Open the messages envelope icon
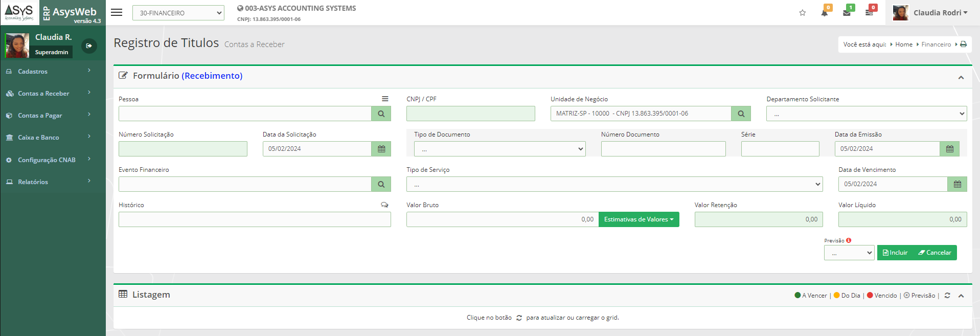 point(847,13)
